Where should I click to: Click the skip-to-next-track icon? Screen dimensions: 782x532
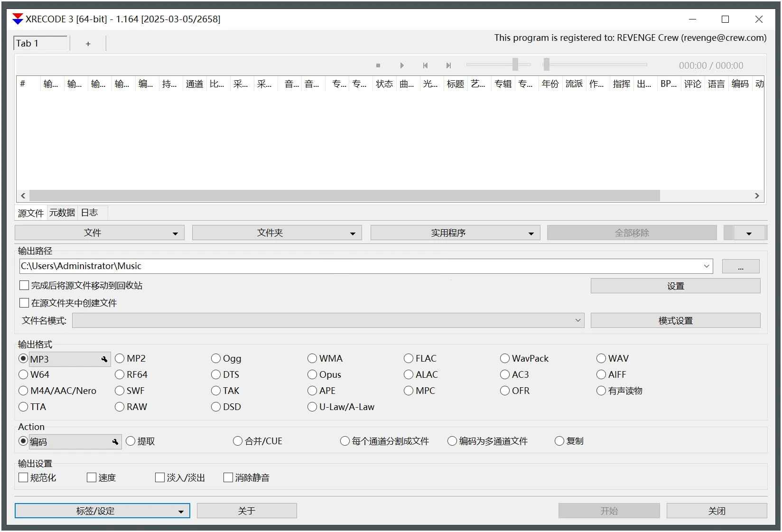click(448, 65)
